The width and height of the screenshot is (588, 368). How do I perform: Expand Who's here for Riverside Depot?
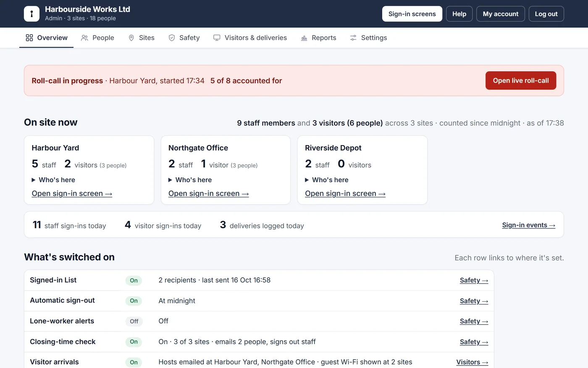pos(327,180)
